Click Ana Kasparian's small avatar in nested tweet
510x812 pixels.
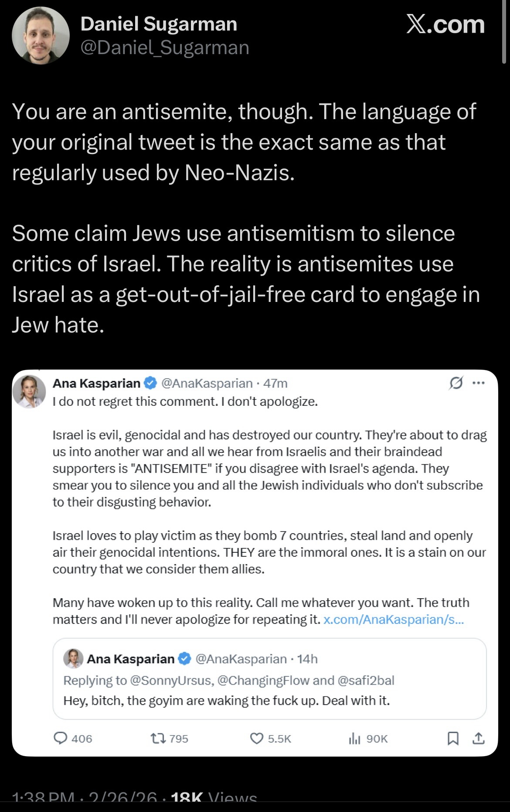pos(73,658)
